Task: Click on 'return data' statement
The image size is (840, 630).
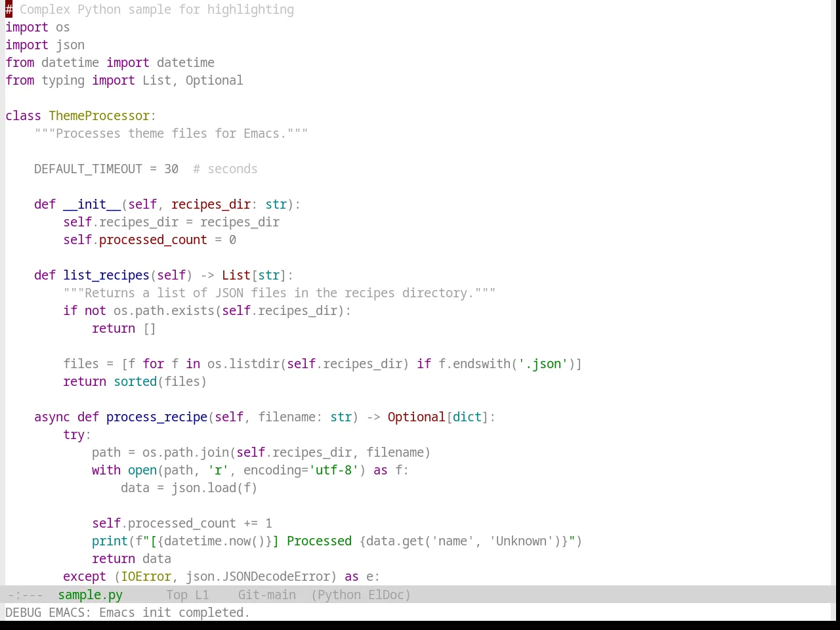Action: click(131, 558)
